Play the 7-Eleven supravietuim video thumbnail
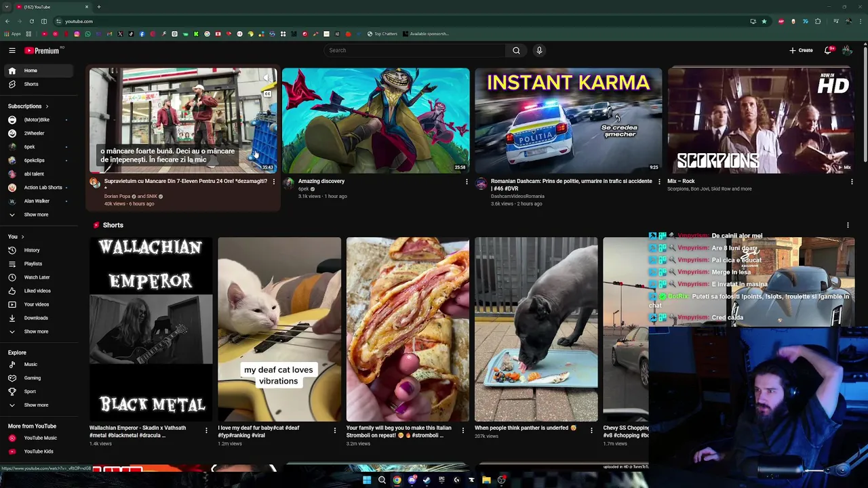The width and height of the screenshot is (868, 488). (x=183, y=120)
